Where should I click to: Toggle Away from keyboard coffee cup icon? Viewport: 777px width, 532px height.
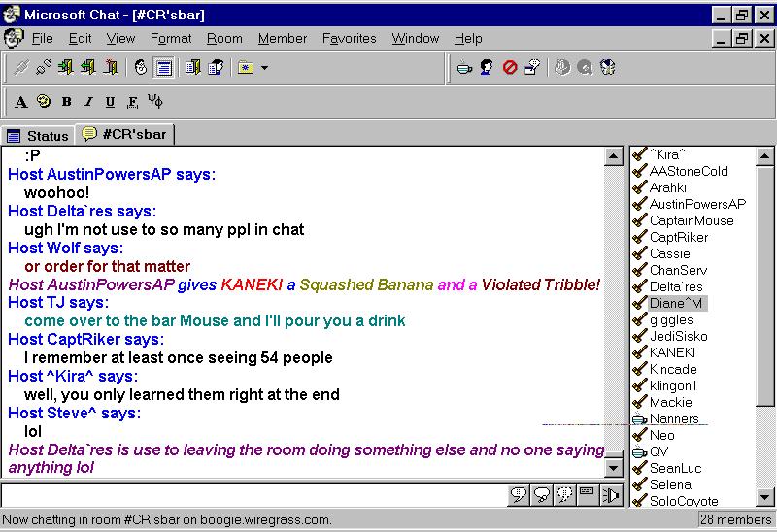tap(464, 67)
